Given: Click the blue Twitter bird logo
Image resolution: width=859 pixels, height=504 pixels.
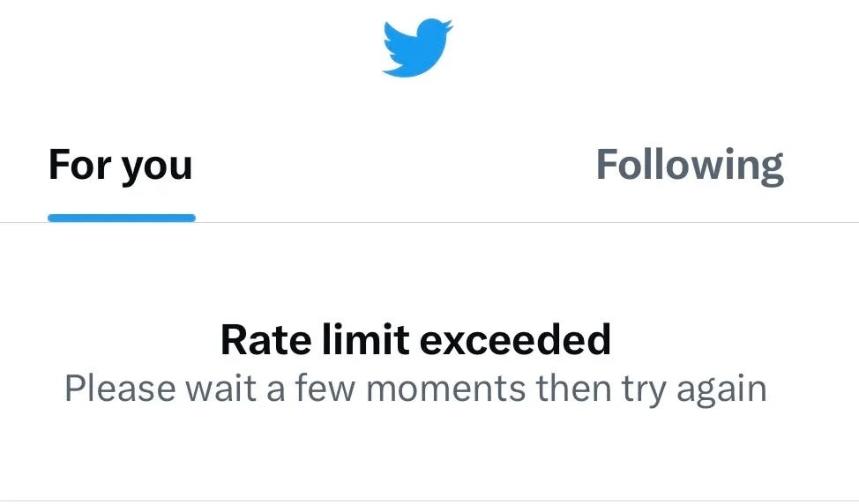Looking at the screenshot, I should point(417,48).
